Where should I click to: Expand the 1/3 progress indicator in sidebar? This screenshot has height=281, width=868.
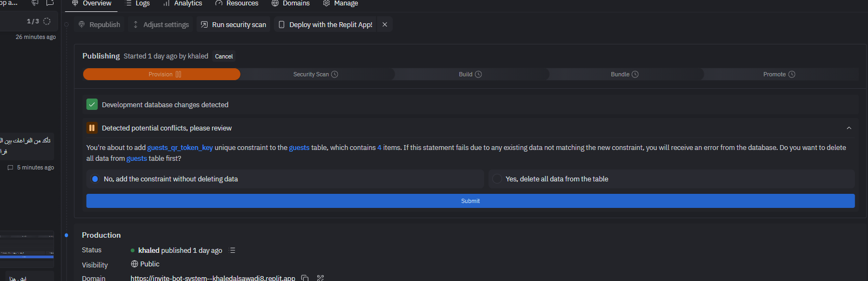click(x=38, y=21)
